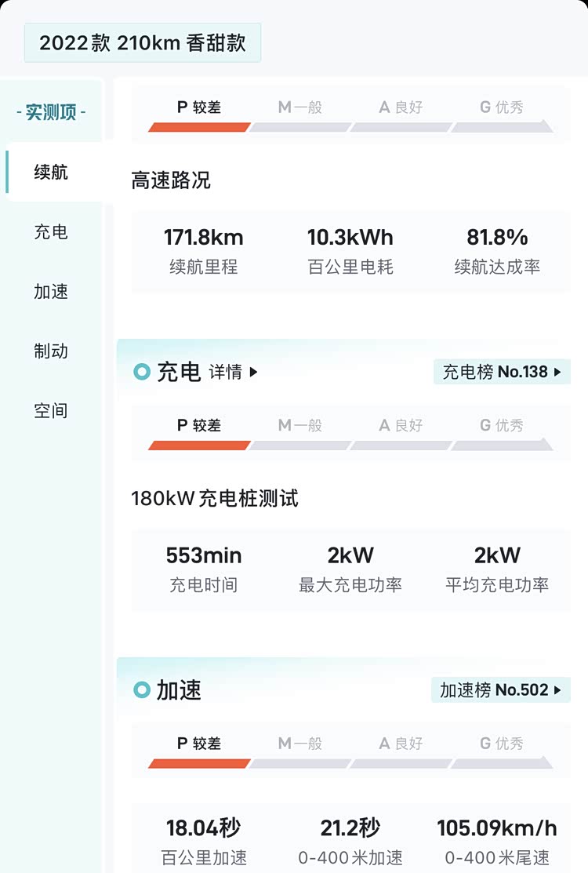The width and height of the screenshot is (588, 873).
Task: Click the 加速 rating G 优秀 label
Action: (x=502, y=744)
